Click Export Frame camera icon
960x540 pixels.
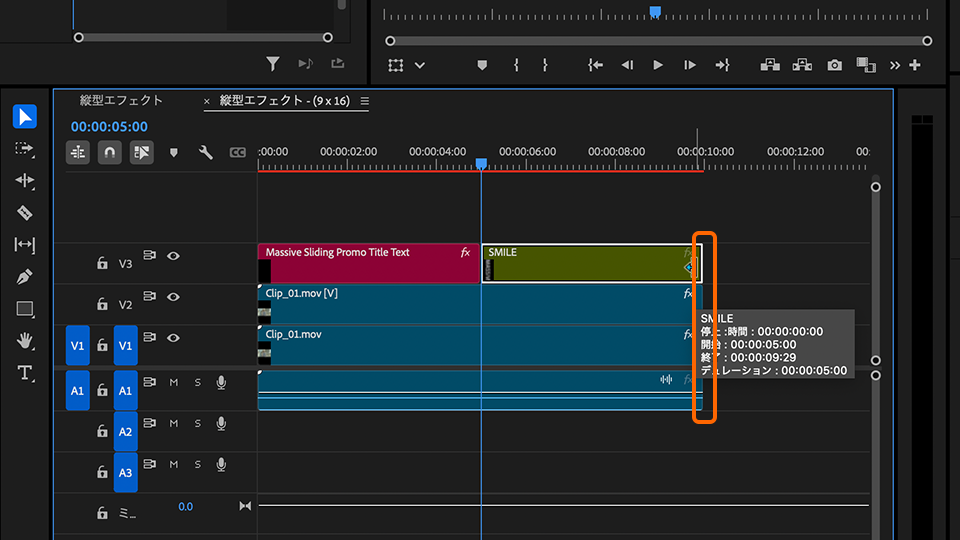coord(835,65)
